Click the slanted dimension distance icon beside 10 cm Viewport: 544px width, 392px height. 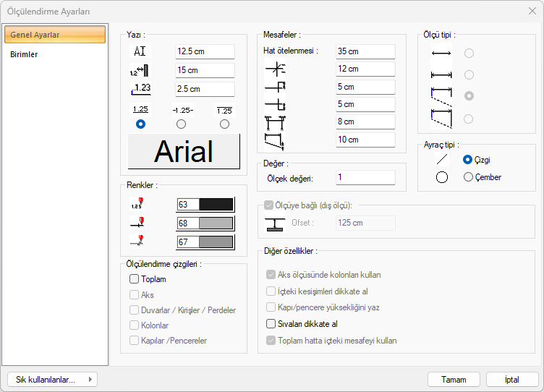[275, 140]
